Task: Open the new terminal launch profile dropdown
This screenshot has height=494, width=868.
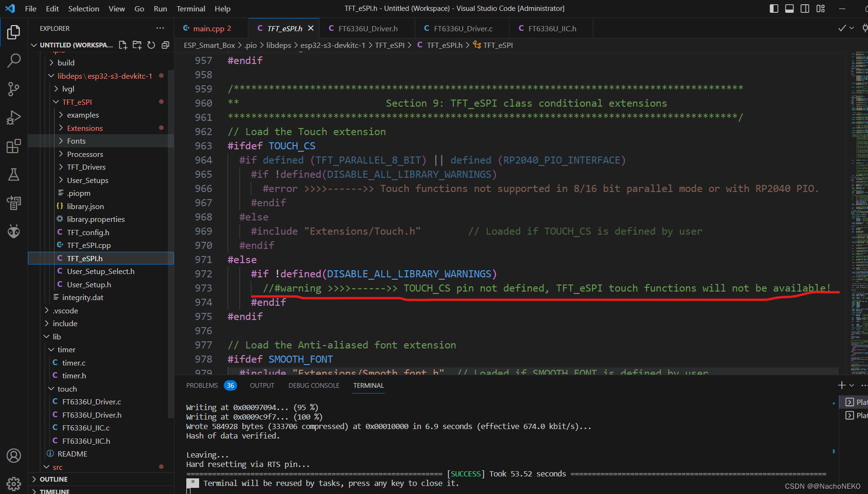Action: [852, 385]
